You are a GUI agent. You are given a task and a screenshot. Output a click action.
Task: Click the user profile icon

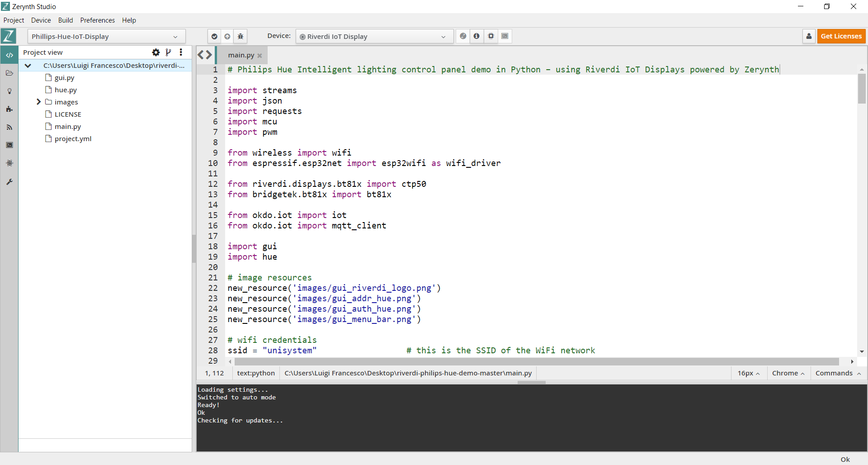809,36
